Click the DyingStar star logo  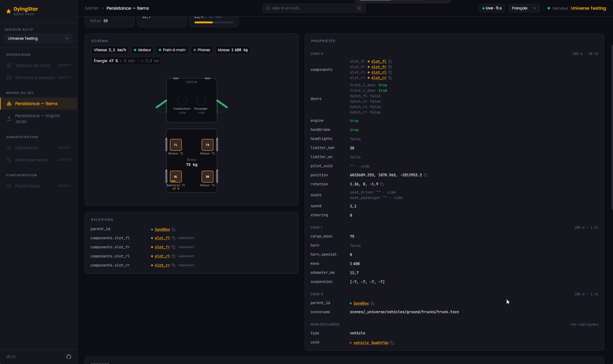[x=8, y=11]
